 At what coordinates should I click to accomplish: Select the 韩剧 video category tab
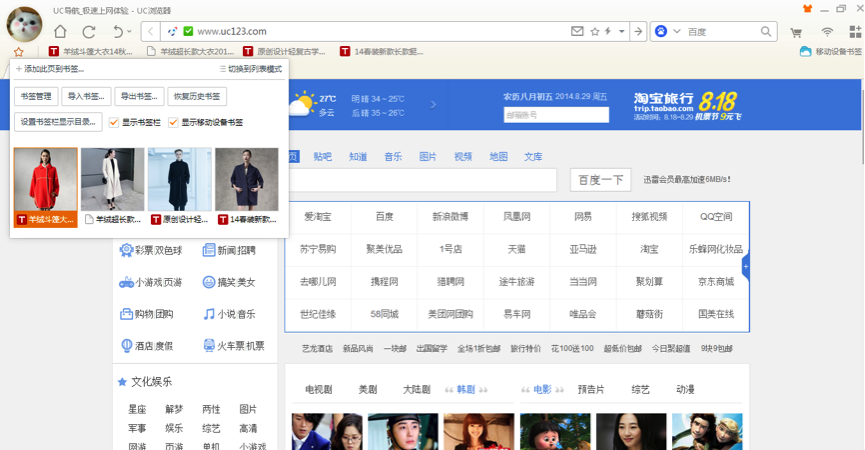[466, 389]
